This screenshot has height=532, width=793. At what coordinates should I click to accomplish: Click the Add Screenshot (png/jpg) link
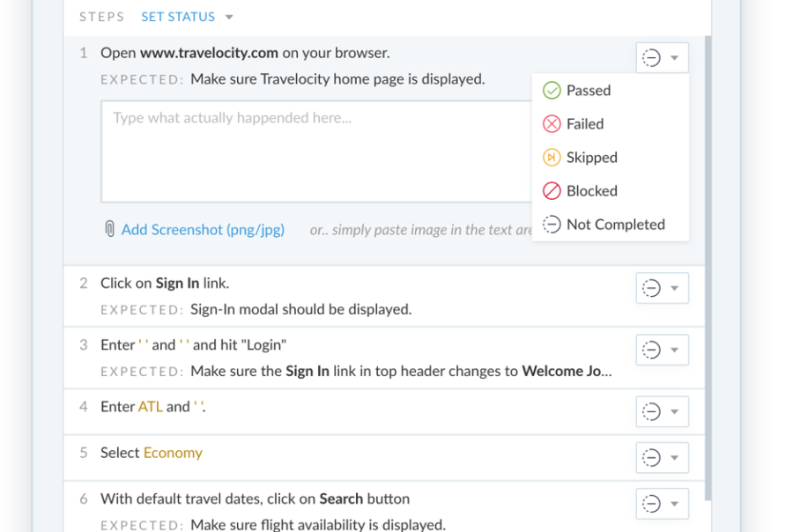(203, 230)
